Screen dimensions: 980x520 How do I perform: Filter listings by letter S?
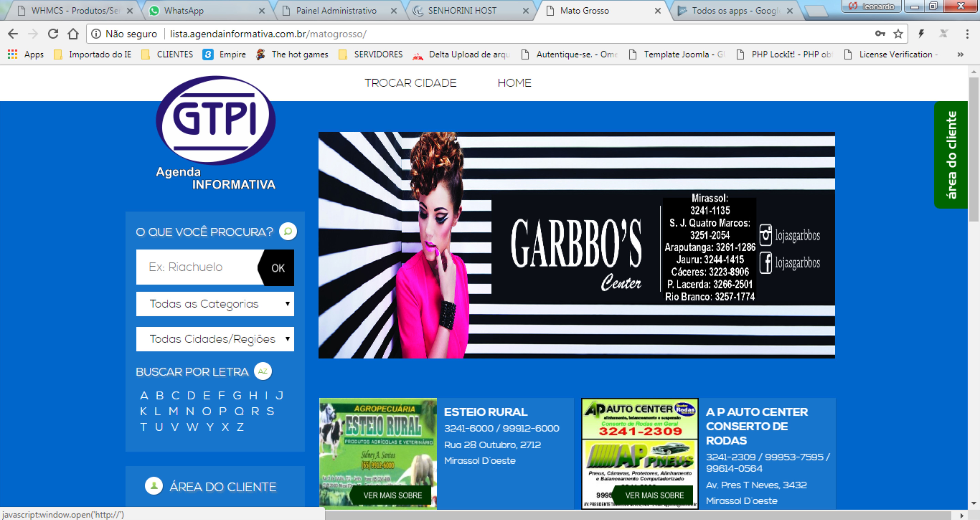tap(270, 411)
